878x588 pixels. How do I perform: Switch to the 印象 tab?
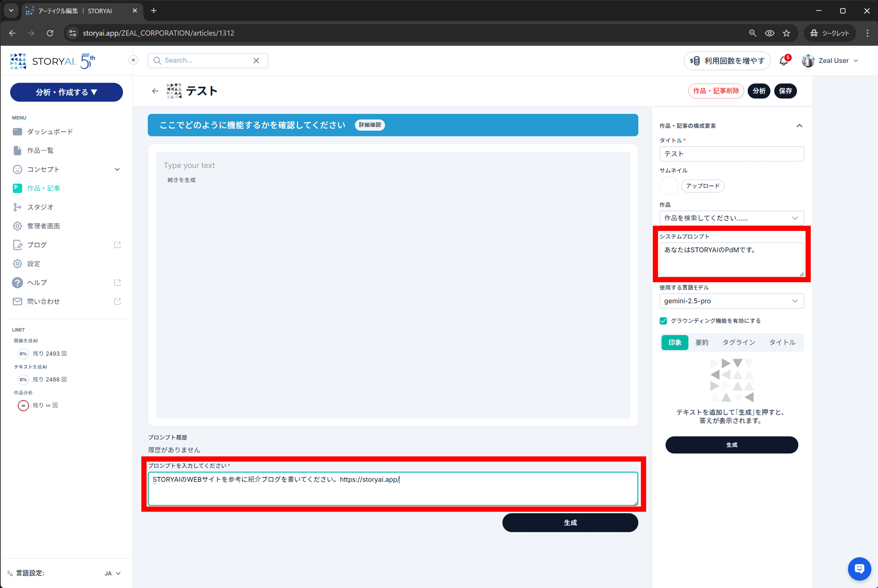[674, 342]
